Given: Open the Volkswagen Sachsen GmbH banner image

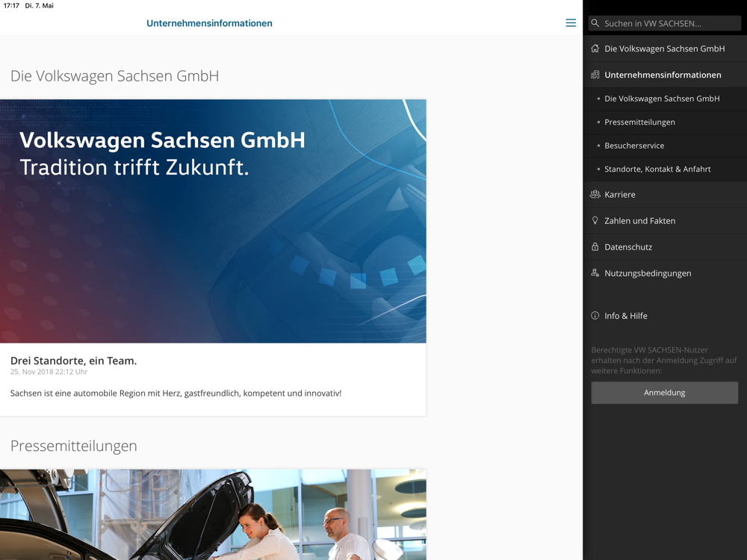Looking at the screenshot, I should pyautogui.click(x=213, y=221).
